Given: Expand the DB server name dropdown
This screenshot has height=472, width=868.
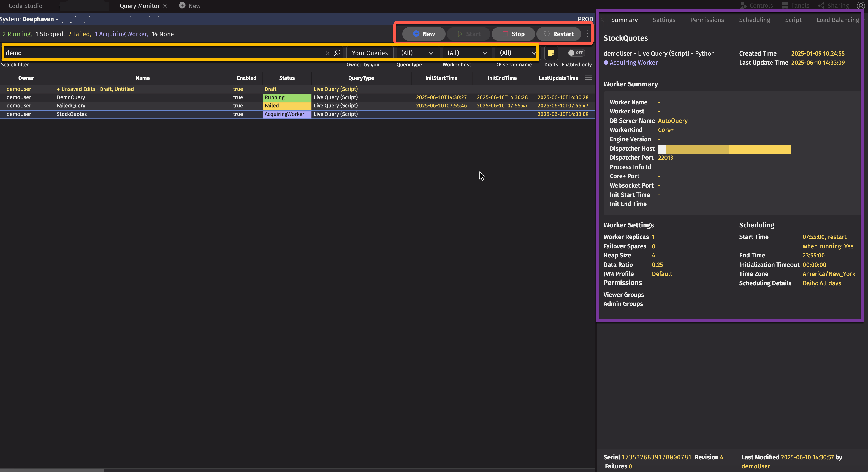Looking at the screenshot, I should click(x=517, y=53).
